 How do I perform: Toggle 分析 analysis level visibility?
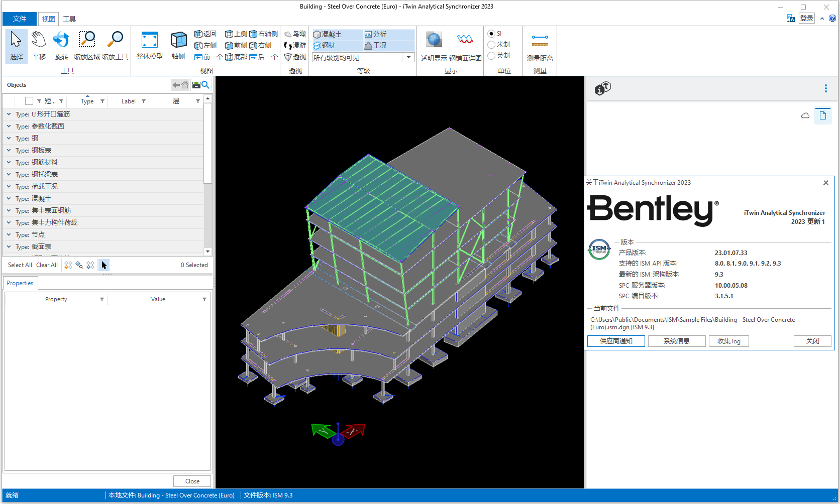(x=389, y=35)
